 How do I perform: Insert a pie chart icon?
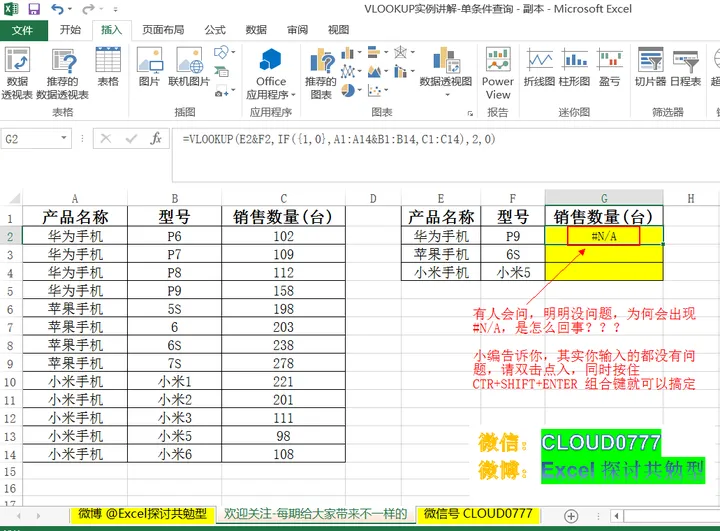click(x=348, y=90)
